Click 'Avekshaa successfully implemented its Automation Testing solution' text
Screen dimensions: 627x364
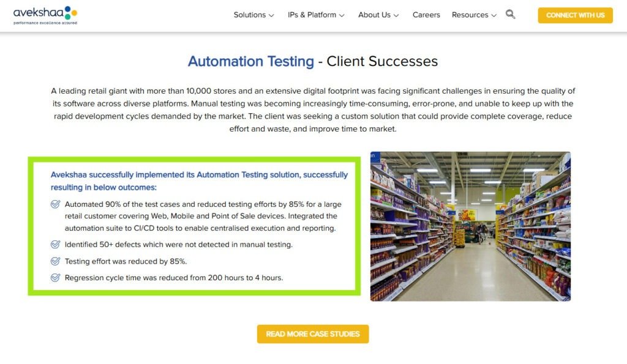[x=199, y=181]
